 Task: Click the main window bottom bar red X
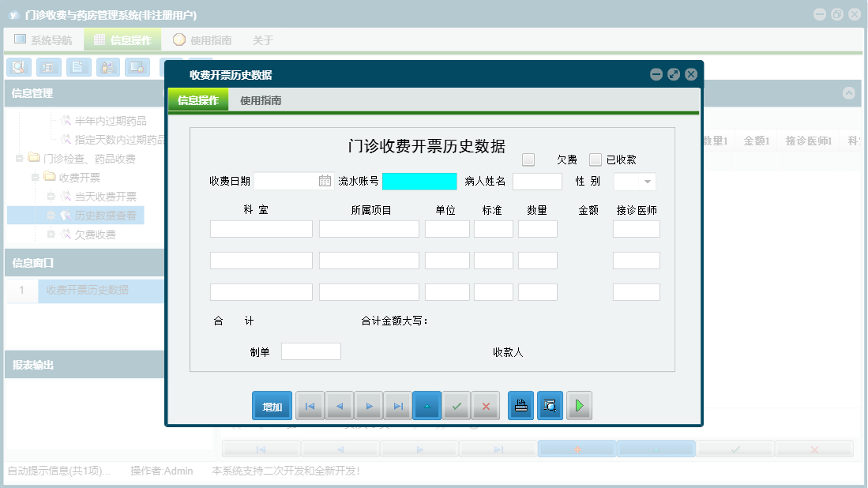814,449
